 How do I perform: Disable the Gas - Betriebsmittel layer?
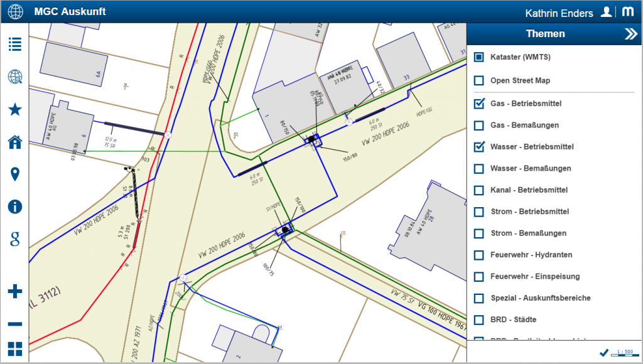479,104
